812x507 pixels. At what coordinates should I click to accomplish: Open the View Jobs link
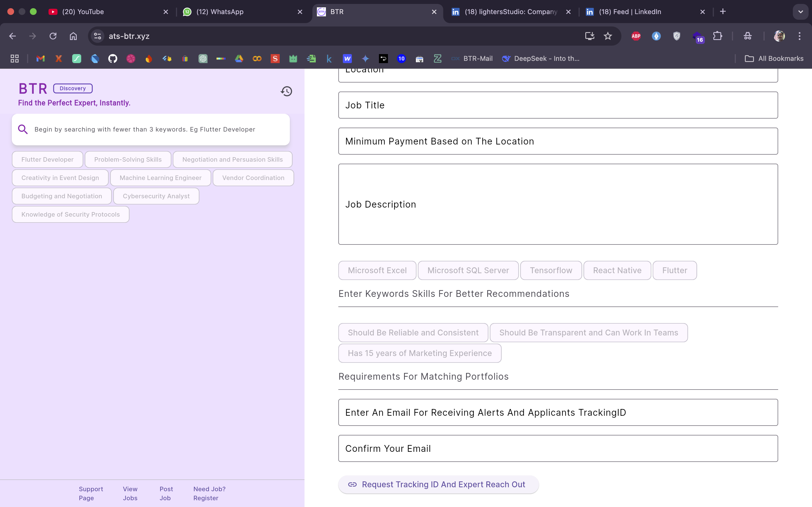coord(130,493)
